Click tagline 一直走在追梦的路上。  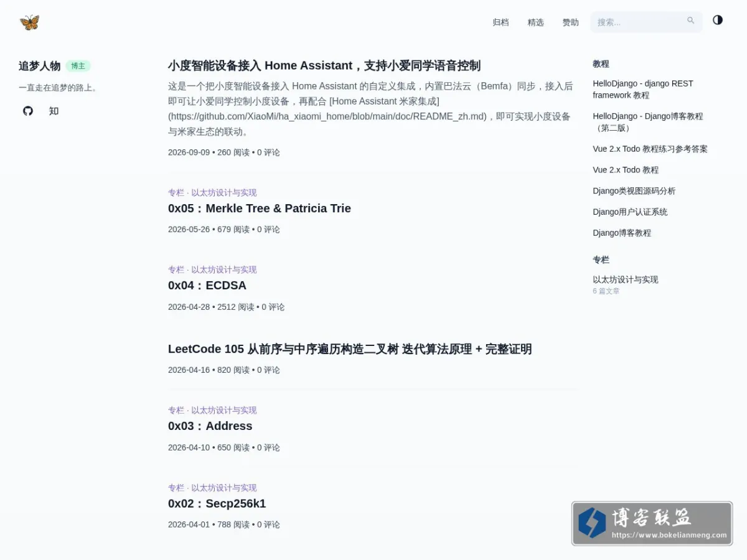[59, 88]
